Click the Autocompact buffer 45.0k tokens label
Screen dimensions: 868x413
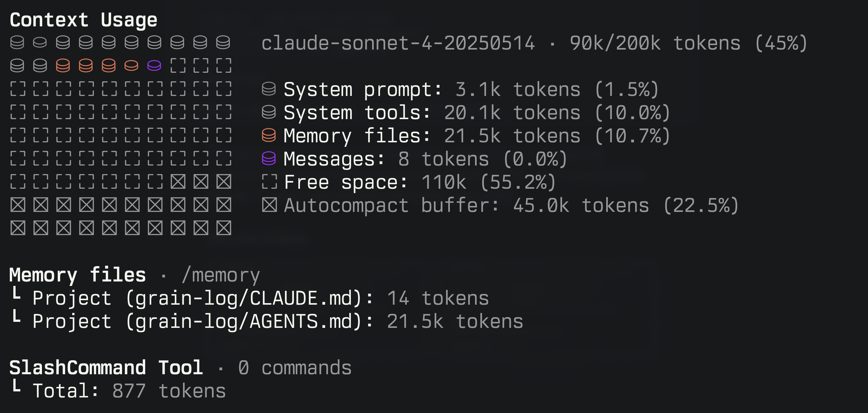[x=511, y=205]
